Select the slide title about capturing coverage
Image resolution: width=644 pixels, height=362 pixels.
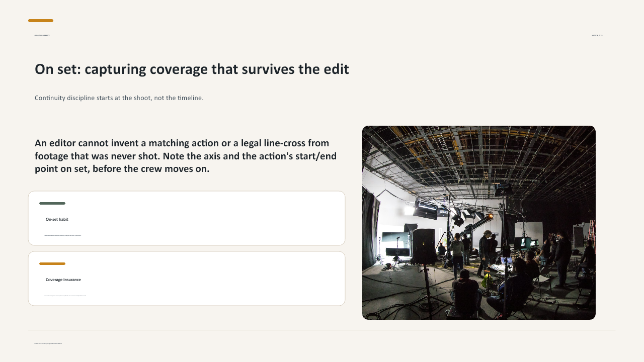click(x=192, y=69)
